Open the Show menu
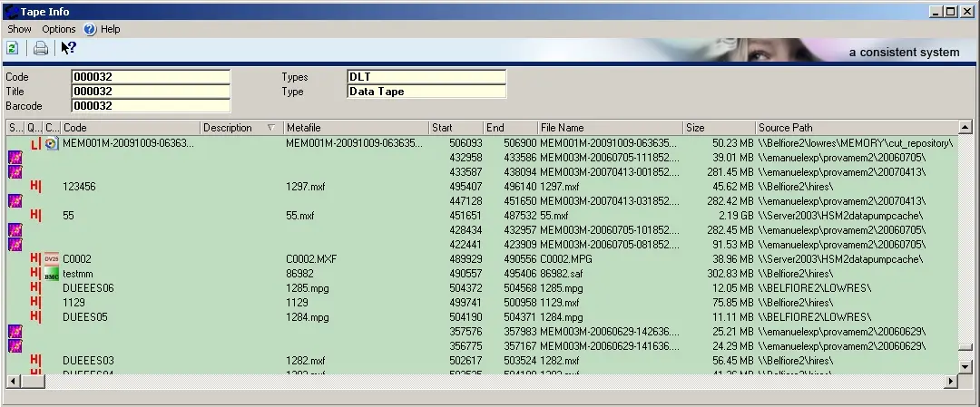The width and height of the screenshot is (980, 407). [x=19, y=29]
